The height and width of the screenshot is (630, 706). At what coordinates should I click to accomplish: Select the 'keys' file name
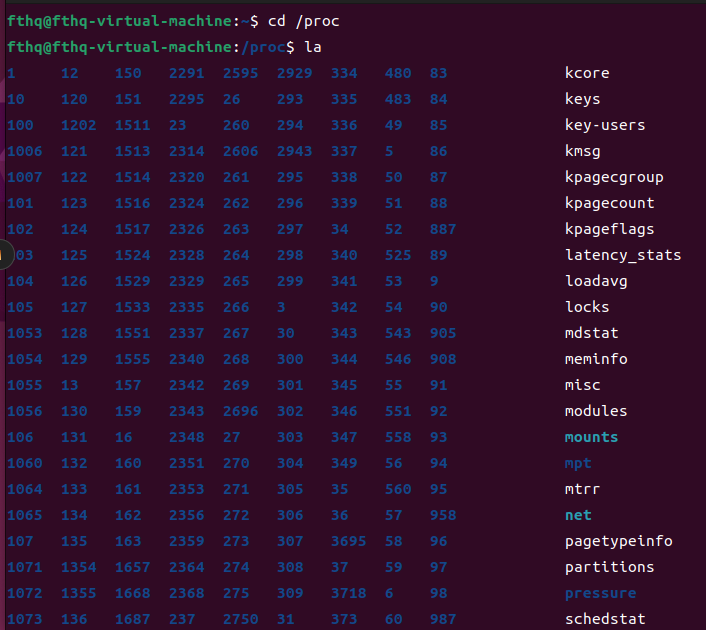(x=583, y=99)
